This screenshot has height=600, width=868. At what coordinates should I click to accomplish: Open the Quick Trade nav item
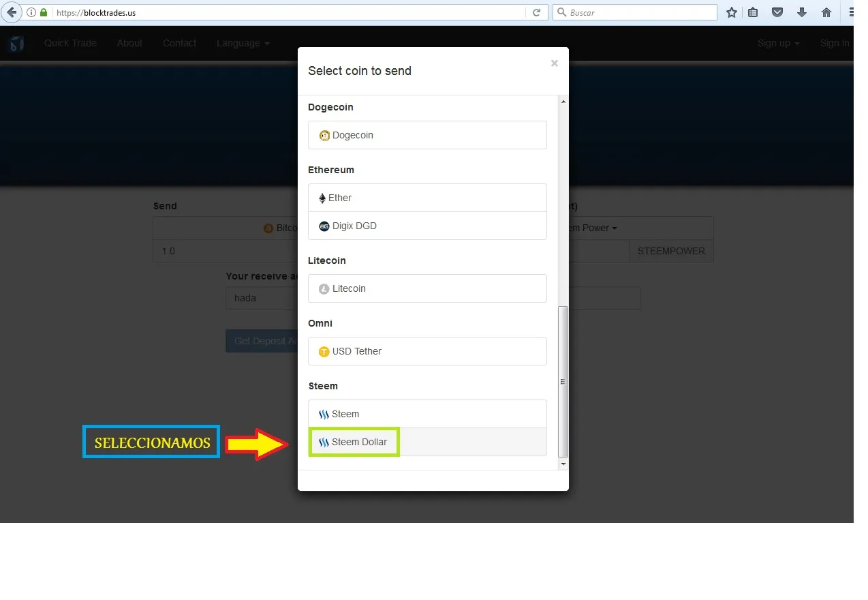coord(70,43)
